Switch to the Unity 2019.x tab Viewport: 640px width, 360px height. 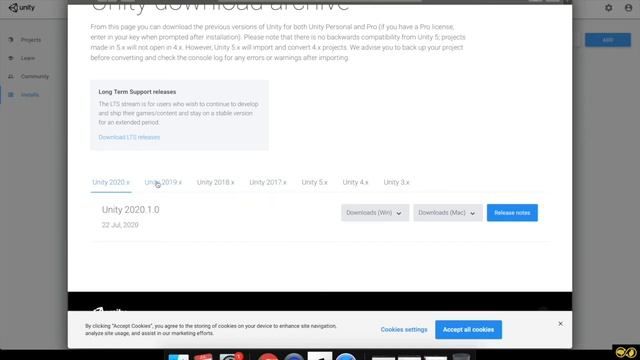click(163, 182)
